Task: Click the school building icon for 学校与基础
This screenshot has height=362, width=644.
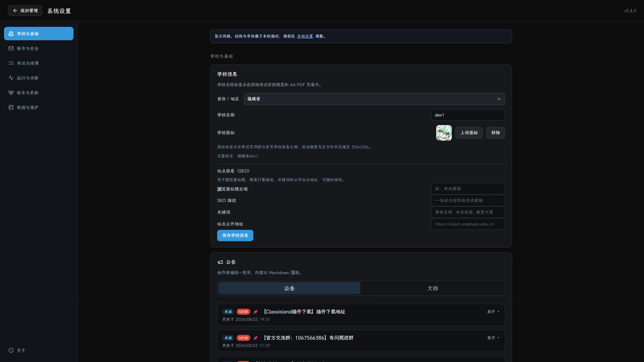Action: pyautogui.click(x=11, y=34)
